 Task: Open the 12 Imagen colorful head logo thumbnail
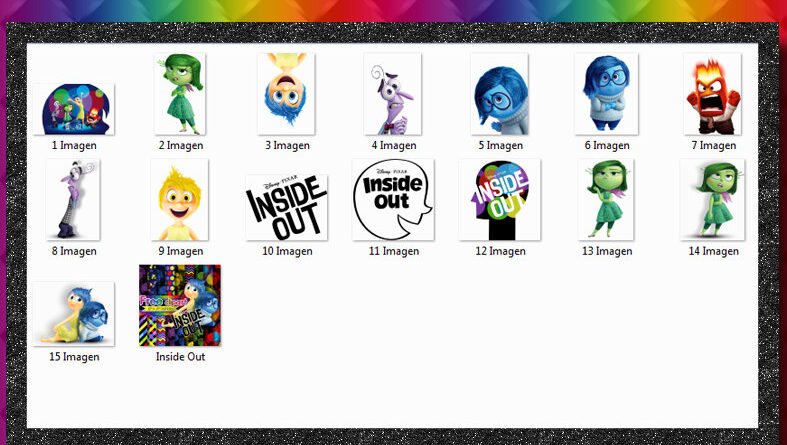(499, 199)
